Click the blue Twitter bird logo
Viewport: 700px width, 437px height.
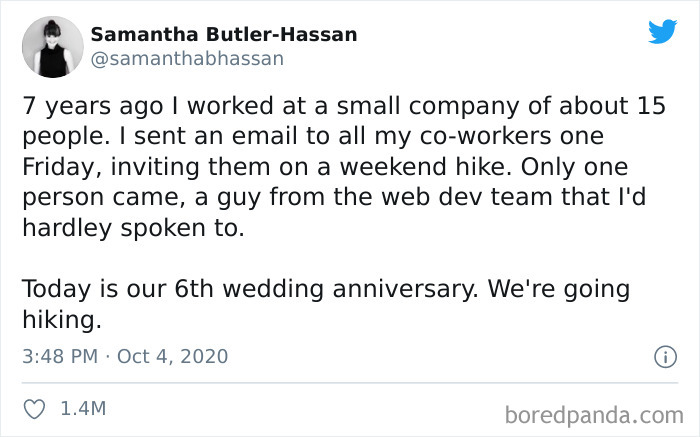coord(662,31)
